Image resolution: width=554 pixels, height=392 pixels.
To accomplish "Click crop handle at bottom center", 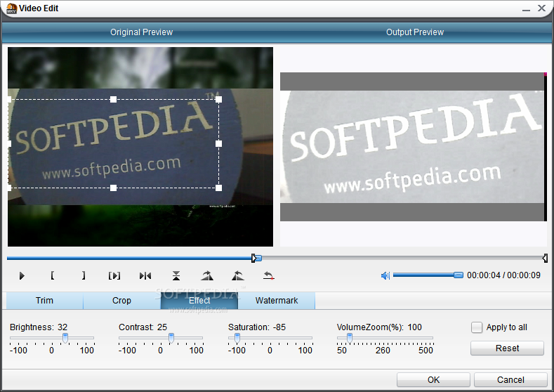I will (114, 188).
